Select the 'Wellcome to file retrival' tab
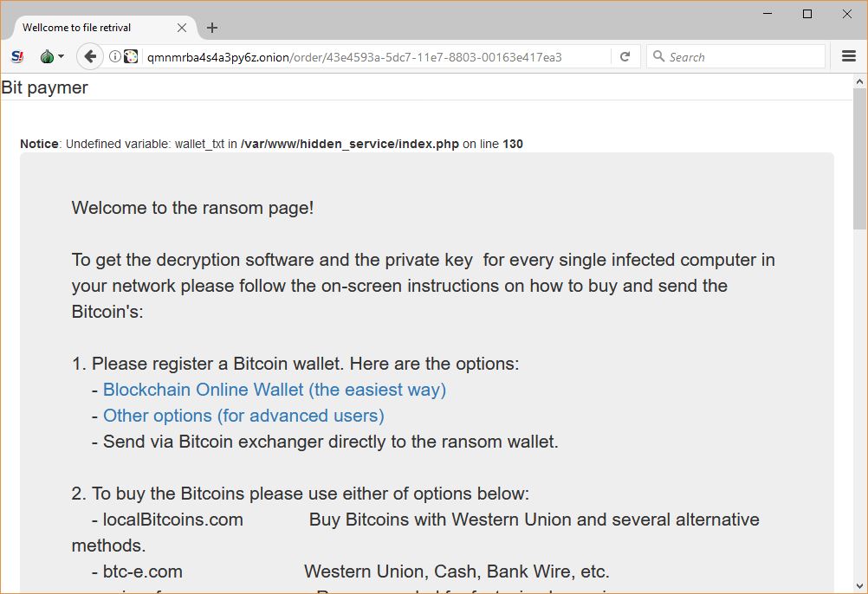868x594 pixels. tap(87, 28)
